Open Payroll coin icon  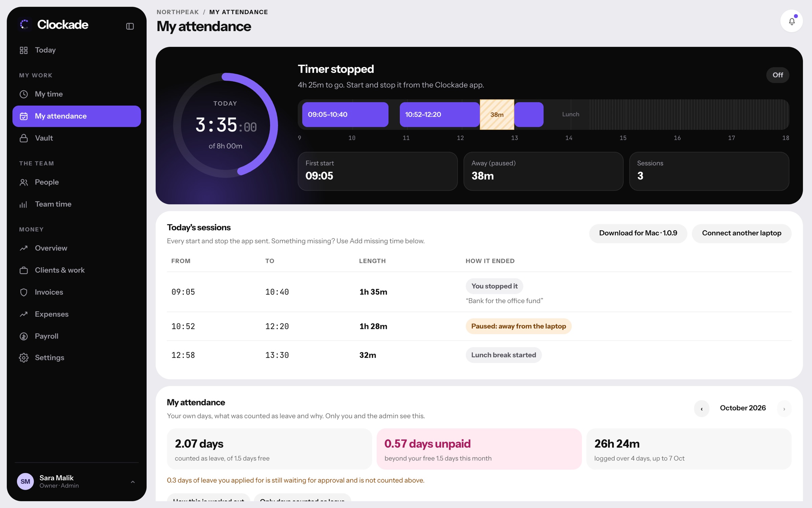pos(24,336)
